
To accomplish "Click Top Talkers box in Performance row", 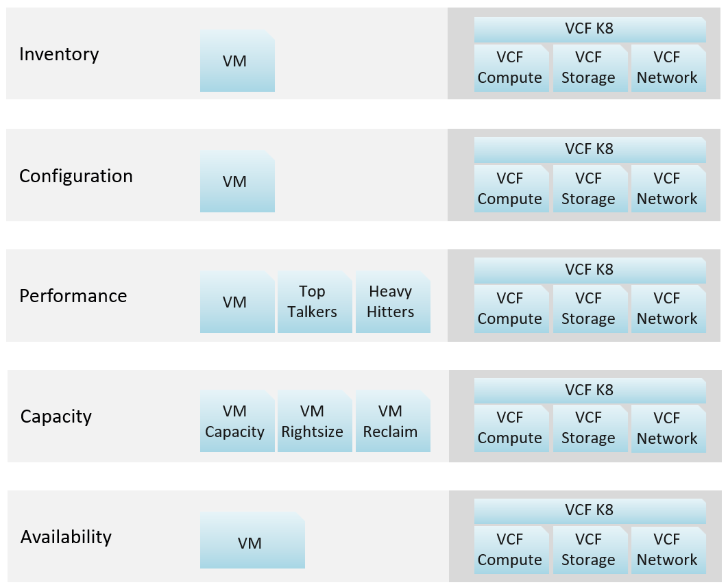I will pos(315,302).
